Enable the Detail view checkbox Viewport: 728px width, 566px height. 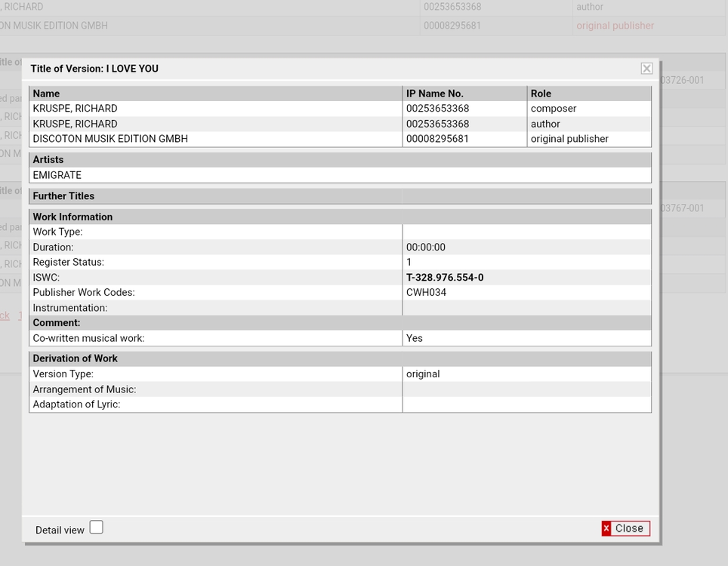pyautogui.click(x=96, y=528)
